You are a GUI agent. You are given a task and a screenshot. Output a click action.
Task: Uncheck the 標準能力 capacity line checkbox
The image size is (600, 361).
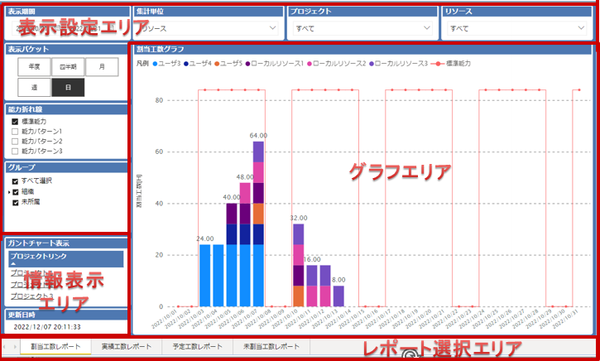[x=15, y=122]
